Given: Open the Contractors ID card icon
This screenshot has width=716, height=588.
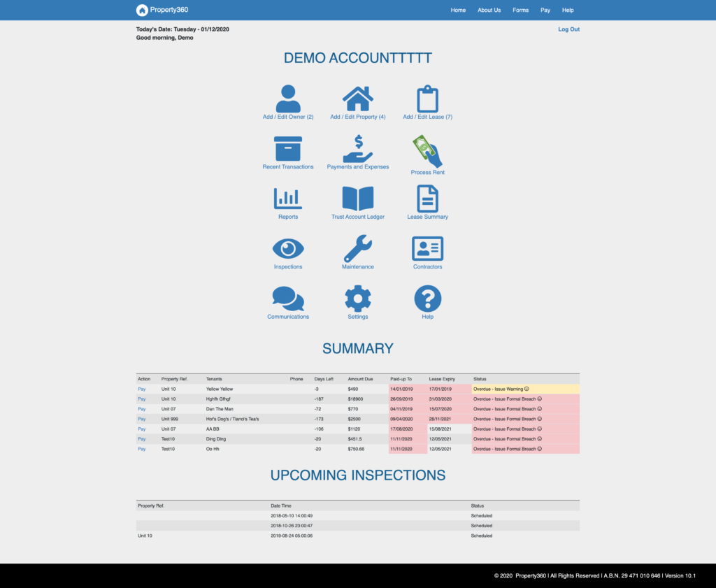Looking at the screenshot, I should (x=427, y=248).
